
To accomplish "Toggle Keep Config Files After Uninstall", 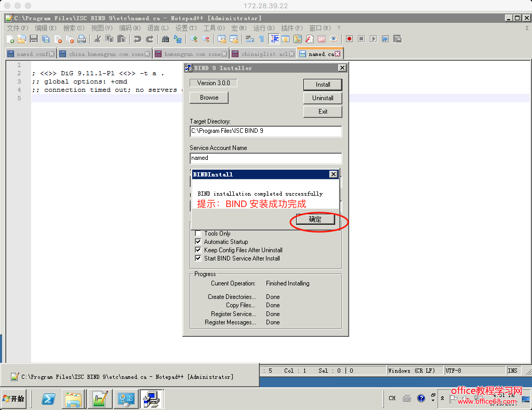I will coord(198,250).
